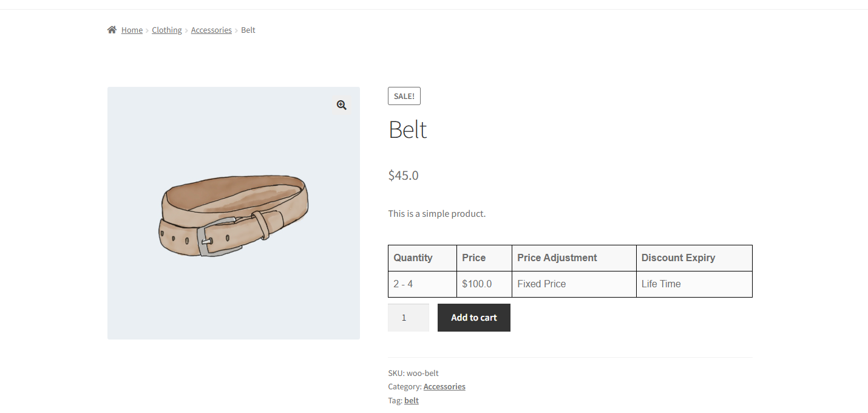Viewport: 868px width, 413px height.
Task: Zoom product image with magnifier icon
Action: click(342, 105)
